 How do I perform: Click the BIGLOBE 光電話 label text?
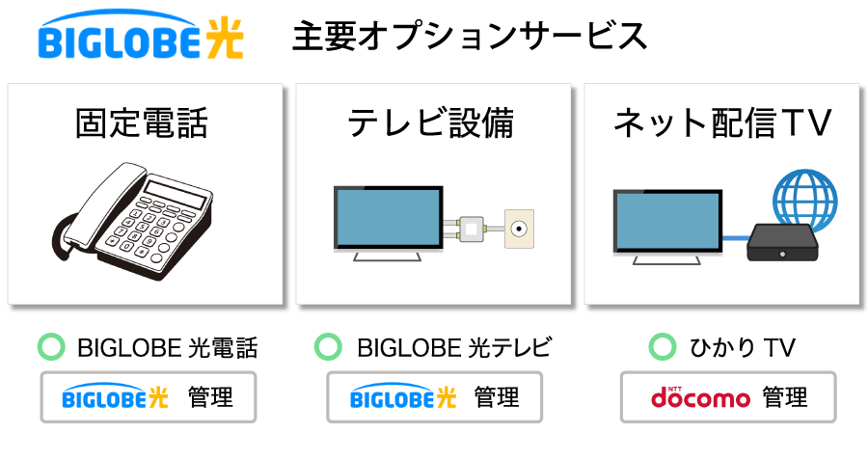[167, 347]
